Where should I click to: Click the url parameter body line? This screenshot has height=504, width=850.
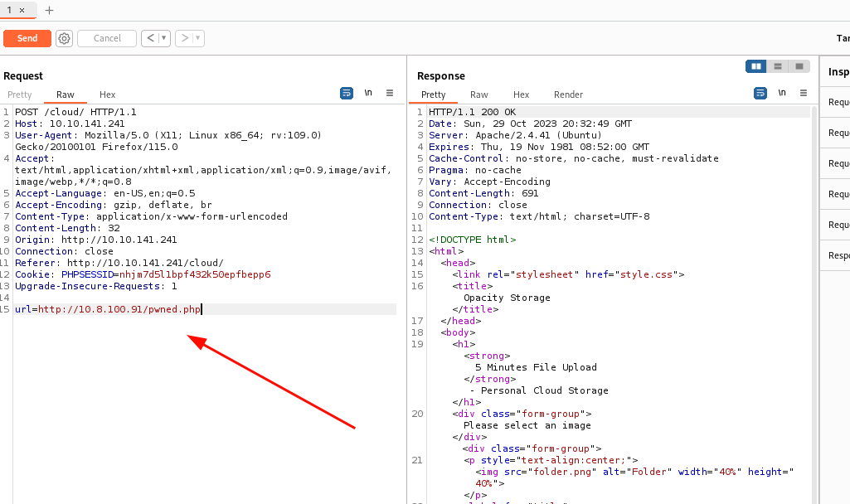coord(108,309)
